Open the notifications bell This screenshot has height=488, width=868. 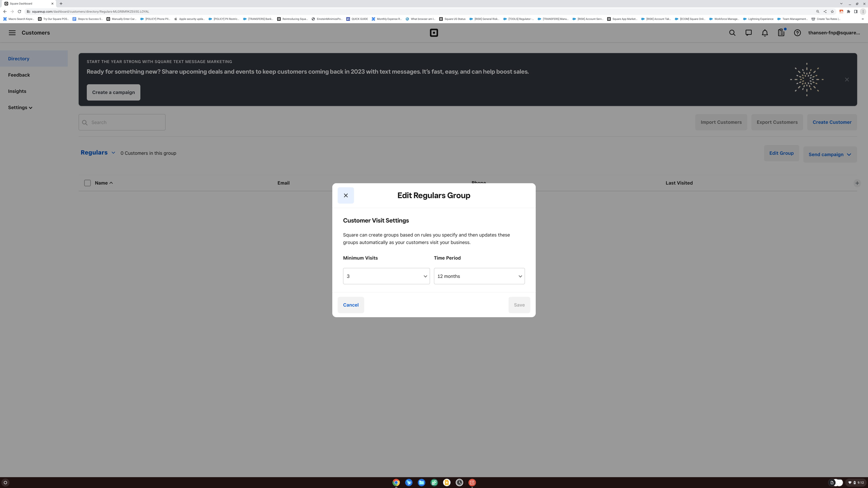(x=765, y=33)
